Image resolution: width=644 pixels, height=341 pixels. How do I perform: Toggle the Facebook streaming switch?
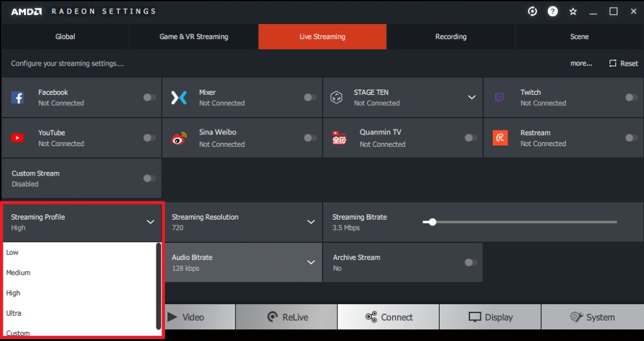pos(149,97)
